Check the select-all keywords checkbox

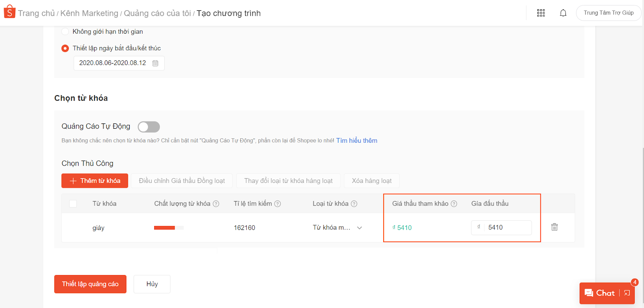pyautogui.click(x=73, y=204)
